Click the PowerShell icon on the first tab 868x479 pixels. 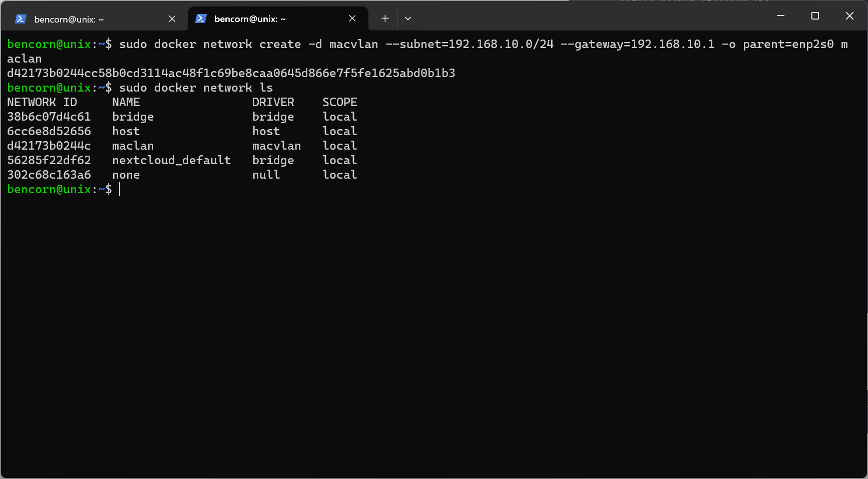coord(20,19)
